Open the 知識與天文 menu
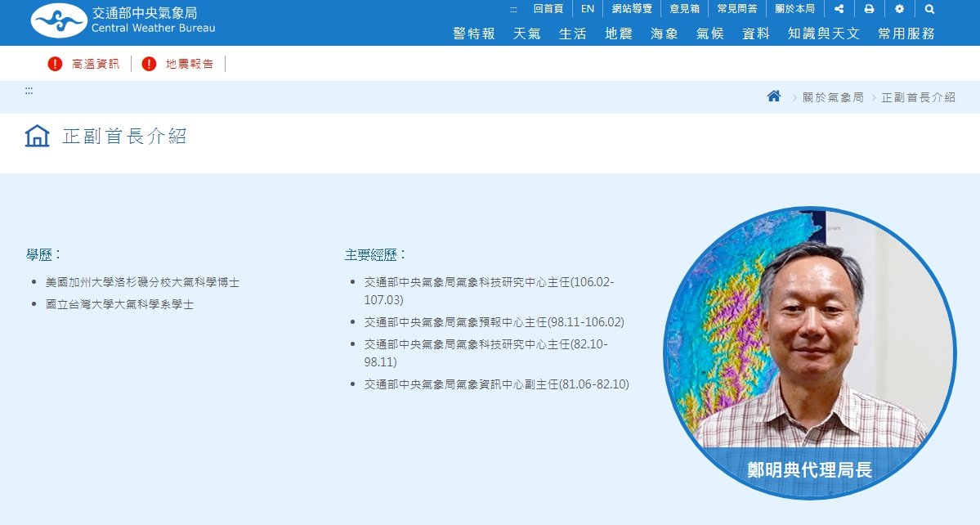The width and height of the screenshot is (980, 525). tap(824, 34)
